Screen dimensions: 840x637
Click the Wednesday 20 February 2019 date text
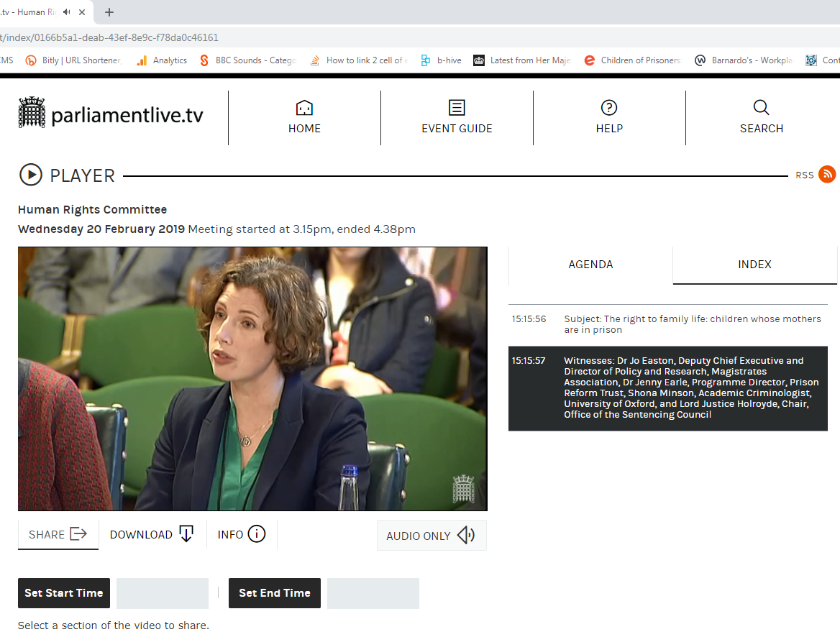[x=101, y=229]
